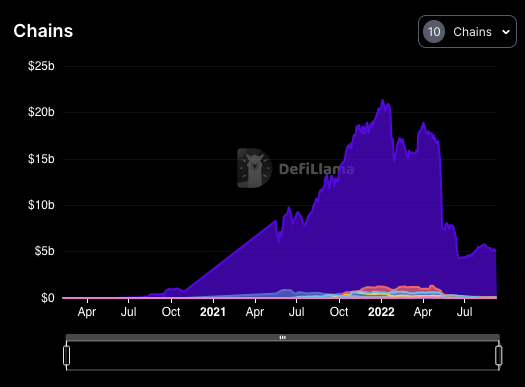Viewport: 525px width, 387px height.
Task: Click the time range brush area
Action: coord(283,355)
